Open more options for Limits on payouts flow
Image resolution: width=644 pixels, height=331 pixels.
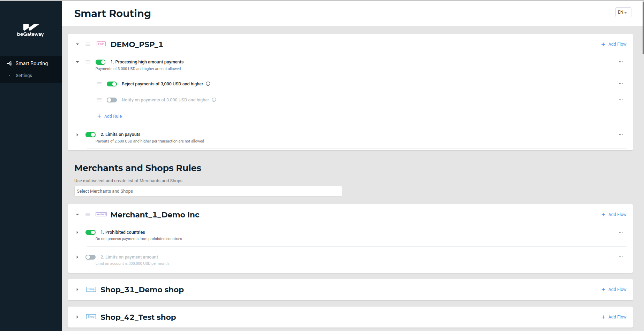tap(621, 134)
